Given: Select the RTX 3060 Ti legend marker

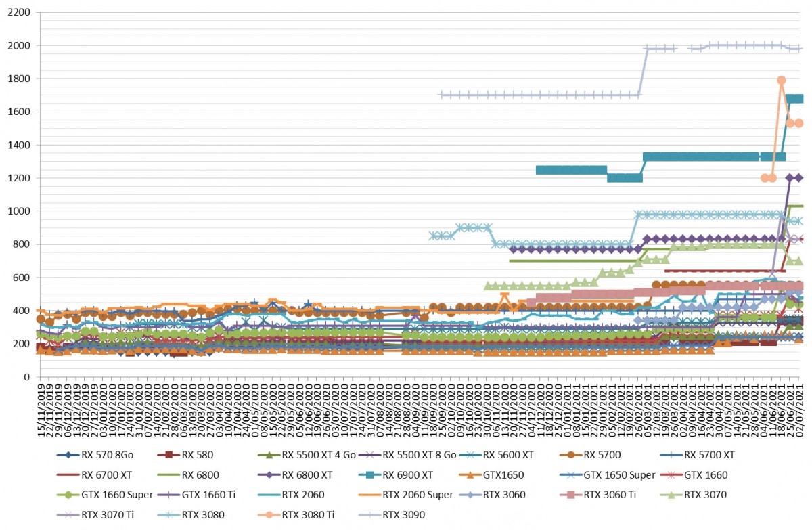Looking at the screenshot, I should tap(572, 495).
